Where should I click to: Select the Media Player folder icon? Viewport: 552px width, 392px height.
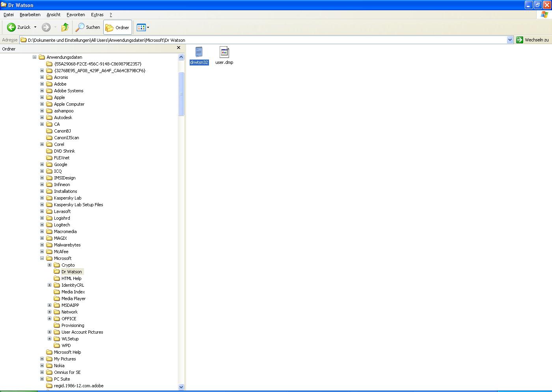tap(57, 299)
